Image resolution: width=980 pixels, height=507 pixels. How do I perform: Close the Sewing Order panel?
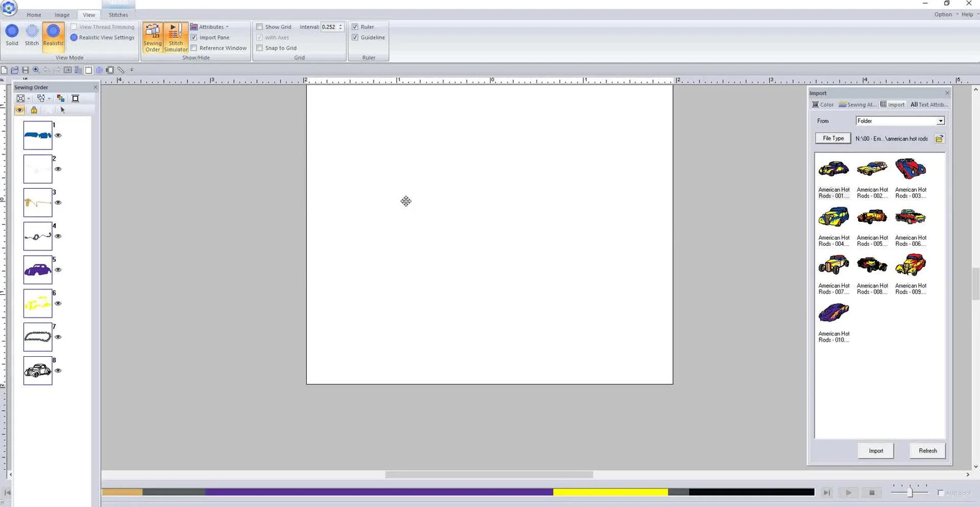(x=95, y=87)
